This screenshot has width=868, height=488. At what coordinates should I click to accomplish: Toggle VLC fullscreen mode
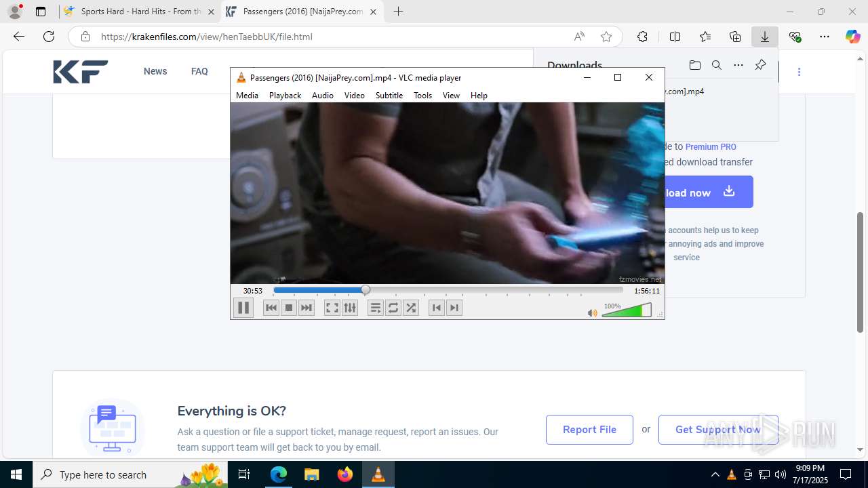click(x=332, y=308)
